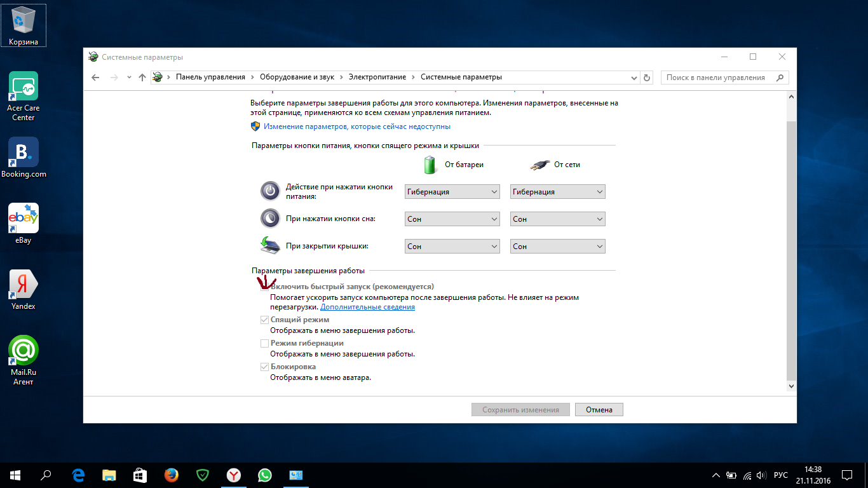Expand address bar history dropdown
The image size is (868, 488).
[x=634, y=78]
